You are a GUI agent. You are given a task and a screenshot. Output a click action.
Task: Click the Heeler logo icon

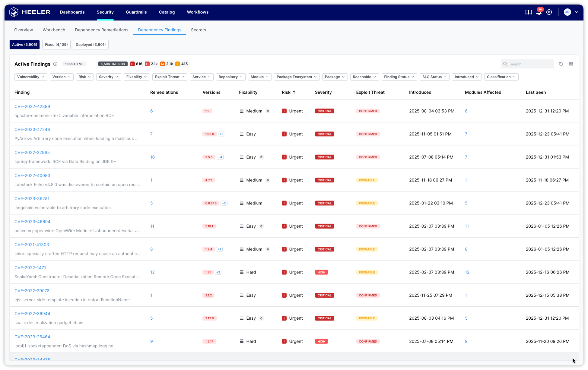click(14, 12)
